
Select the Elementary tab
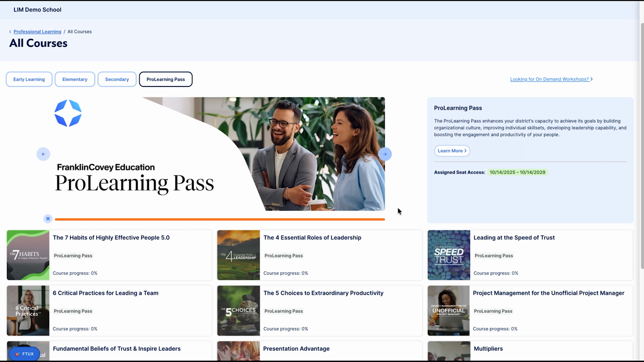point(75,79)
